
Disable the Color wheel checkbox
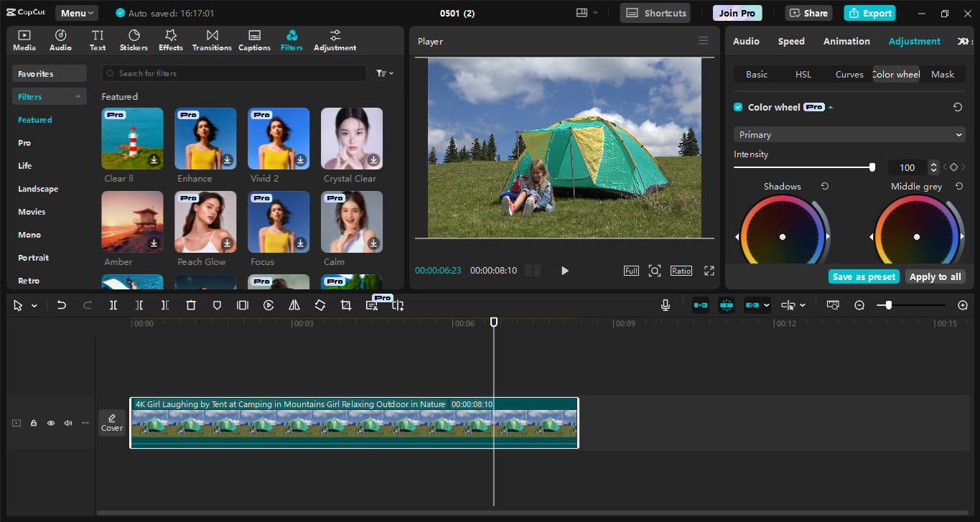click(x=737, y=106)
